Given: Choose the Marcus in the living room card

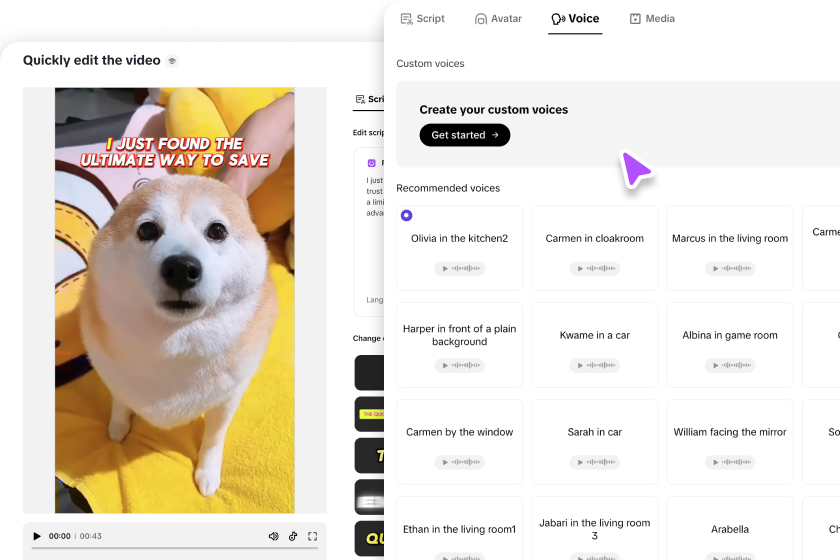Looking at the screenshot, I should click(730, 248).
